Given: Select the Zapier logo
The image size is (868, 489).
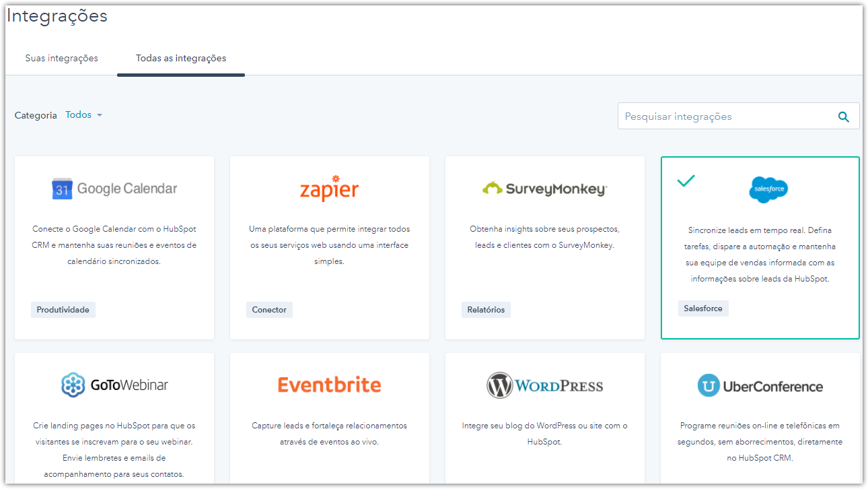Looking at the screenshot, I should (x=329, y=189).
